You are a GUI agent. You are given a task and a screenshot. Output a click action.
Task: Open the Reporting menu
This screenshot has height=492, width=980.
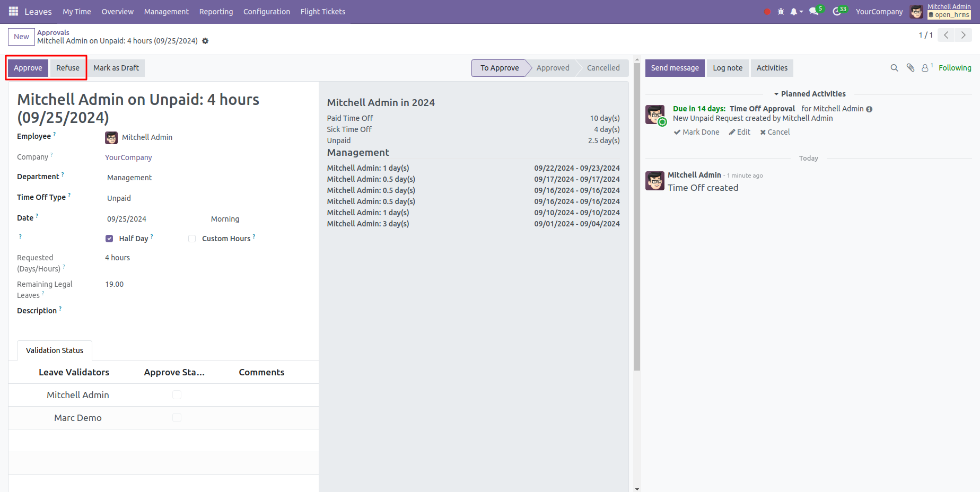[216, 12]
